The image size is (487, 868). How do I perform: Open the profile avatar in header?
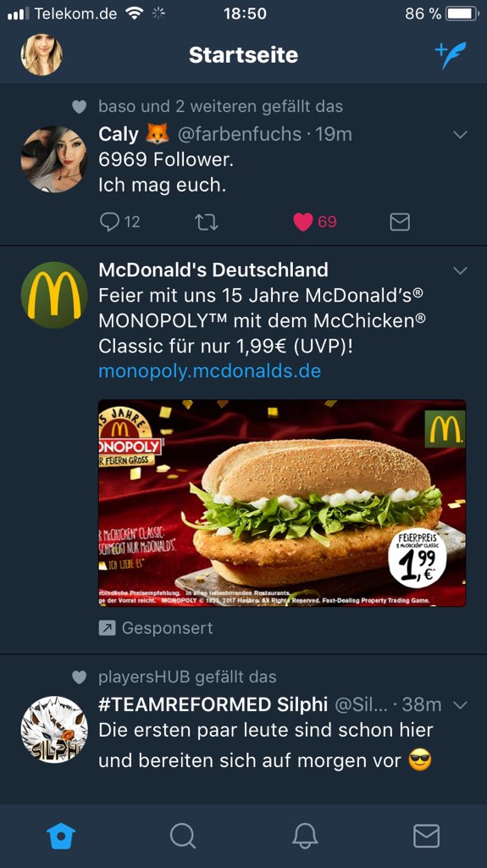[x=42, y=55]
